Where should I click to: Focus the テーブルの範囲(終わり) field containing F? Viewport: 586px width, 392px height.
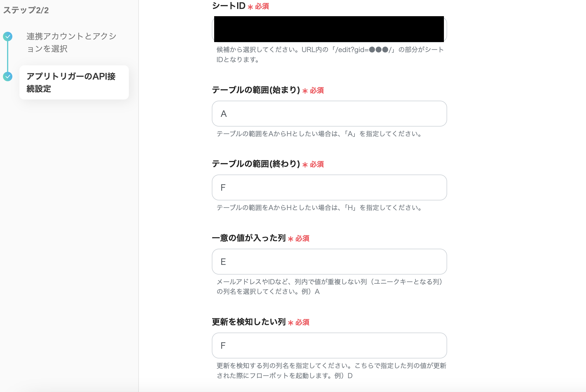tap(329, 187)
